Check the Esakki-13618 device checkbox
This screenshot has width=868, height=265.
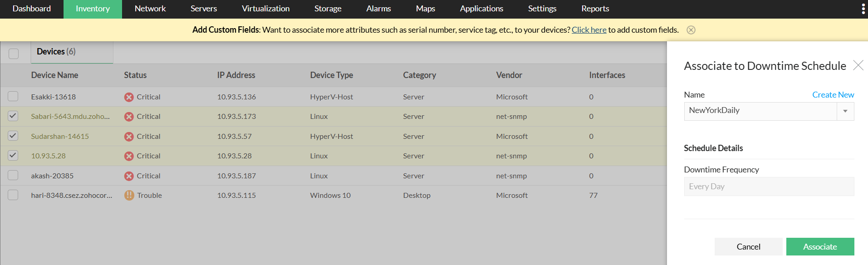pyautogui.click(x=13, y=97)
